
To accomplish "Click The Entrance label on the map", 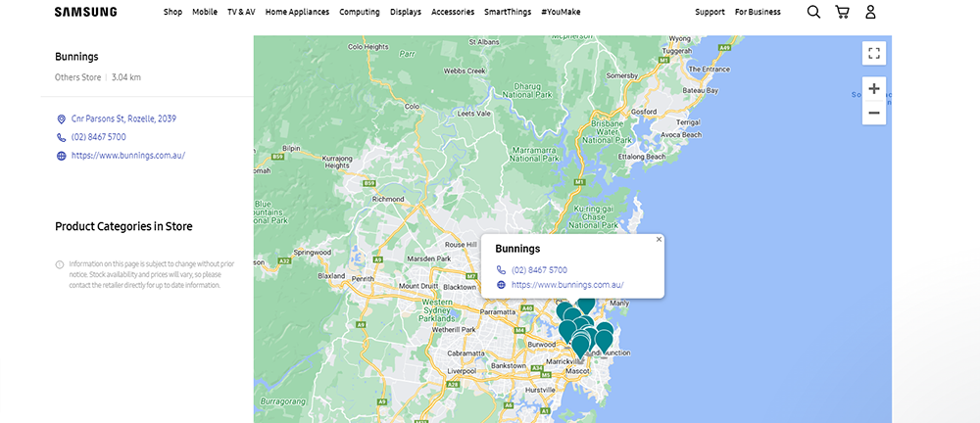I will [x=709, y=70].
